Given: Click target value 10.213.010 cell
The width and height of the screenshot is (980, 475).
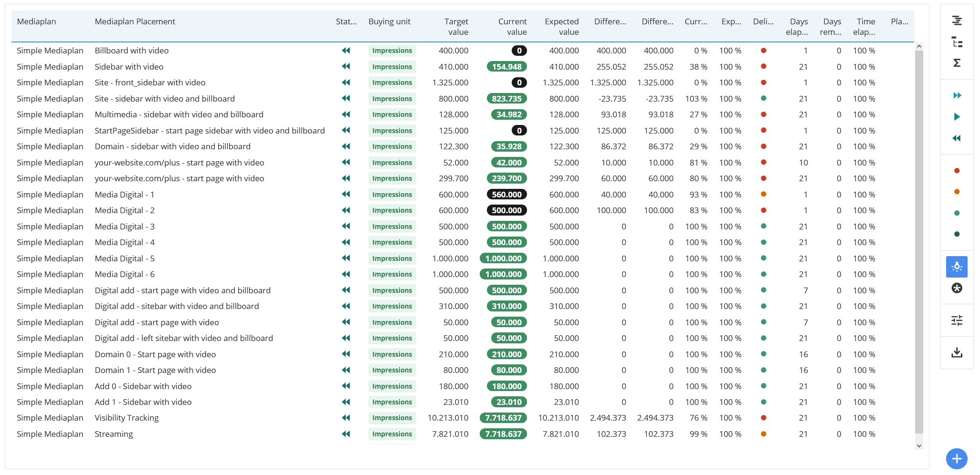Looking at the screenshot, I should [448, 418].
